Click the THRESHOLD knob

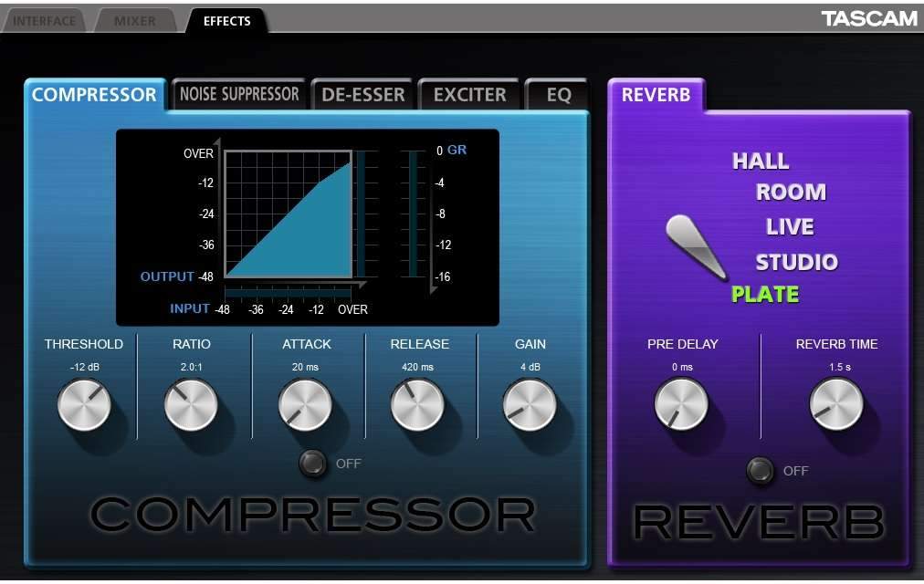(x=84, y=405)
